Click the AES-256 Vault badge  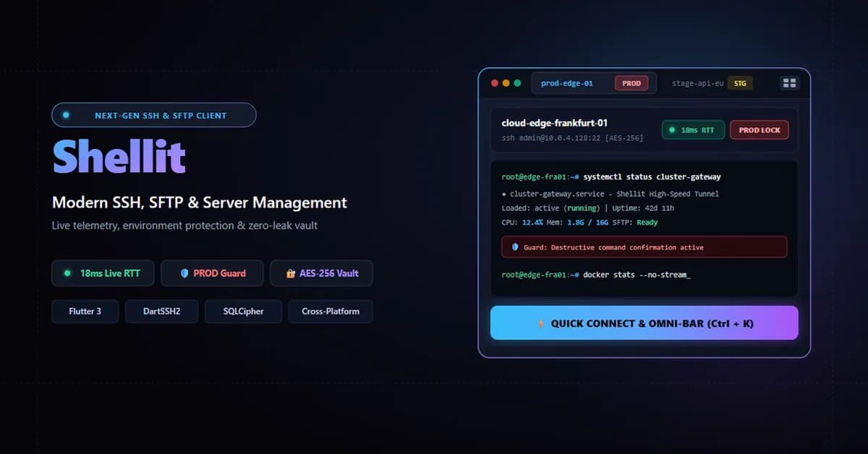pyautogui.click(x=321, y=273)
